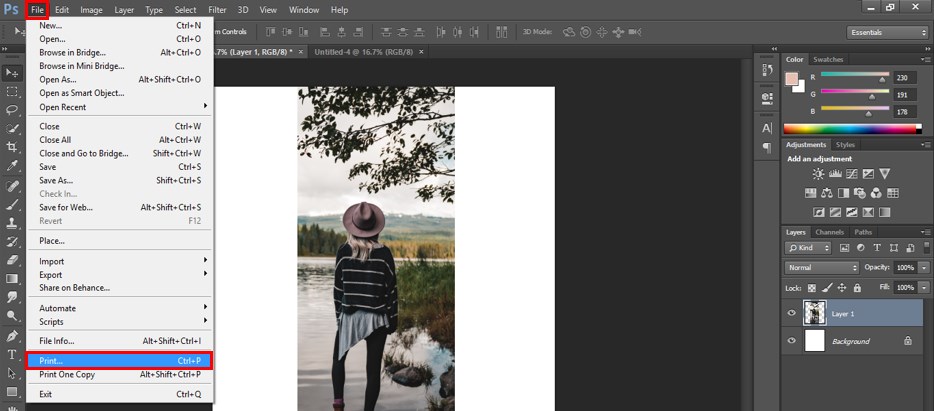Open the Filter menu
The image size is (934, 411).
click(x=217, y=10)
